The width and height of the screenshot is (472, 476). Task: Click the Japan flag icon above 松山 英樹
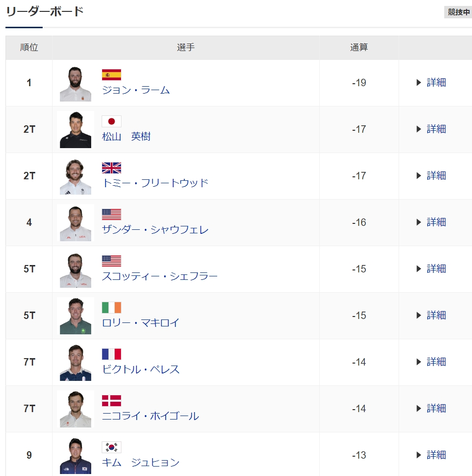pos(111,121)
